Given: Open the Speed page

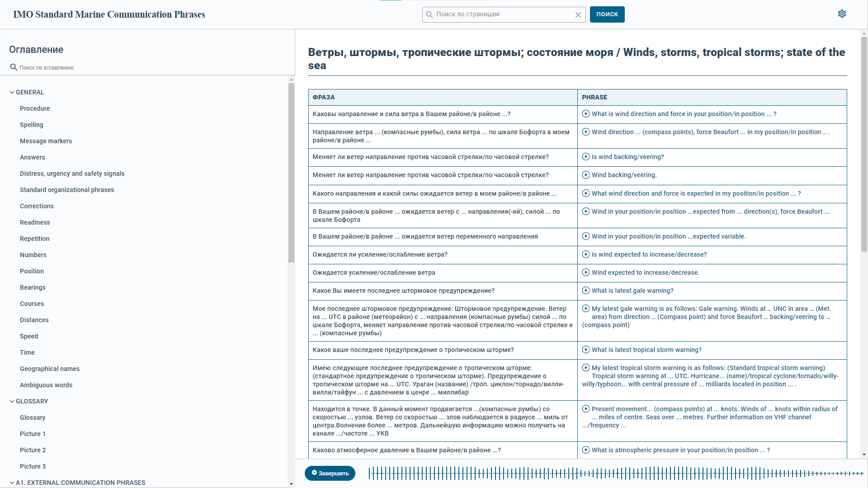Looking at the screenshot, I should click(x=29, y=336).
